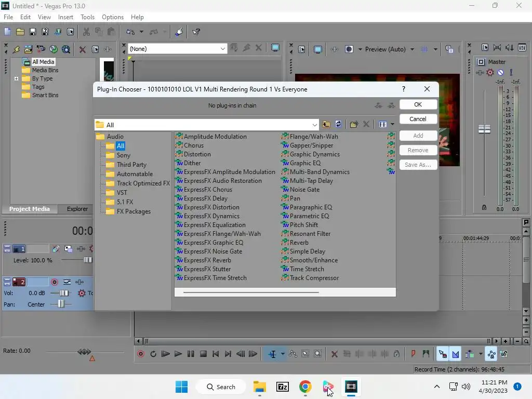Click the external monitor icon in preview toolbar
532x399 pixels.
[x=317, y=49]
